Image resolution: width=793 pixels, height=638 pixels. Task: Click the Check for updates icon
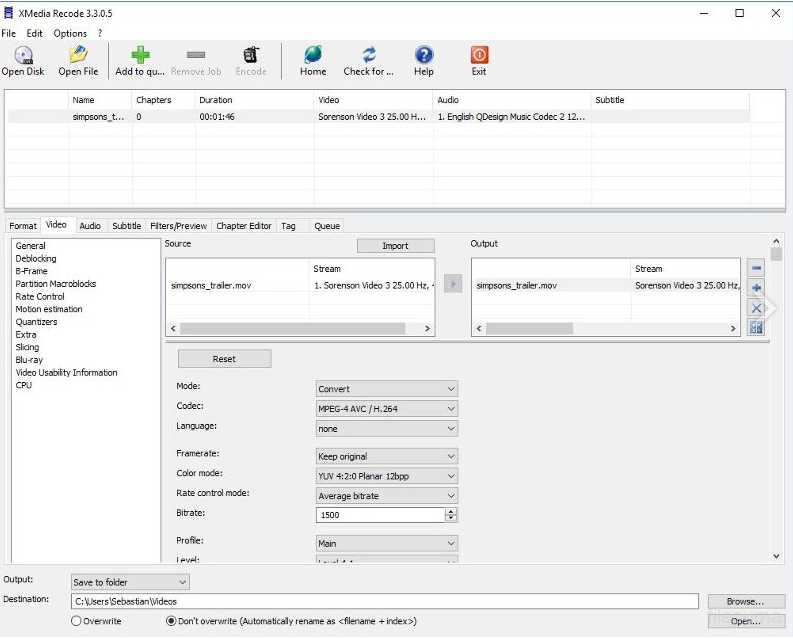(x=369, y=55)
